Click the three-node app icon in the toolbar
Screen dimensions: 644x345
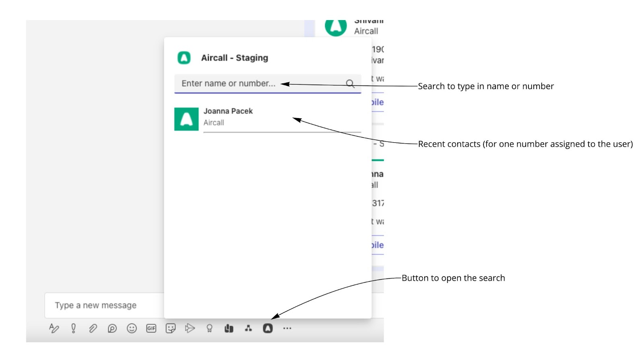pos(248,328)
